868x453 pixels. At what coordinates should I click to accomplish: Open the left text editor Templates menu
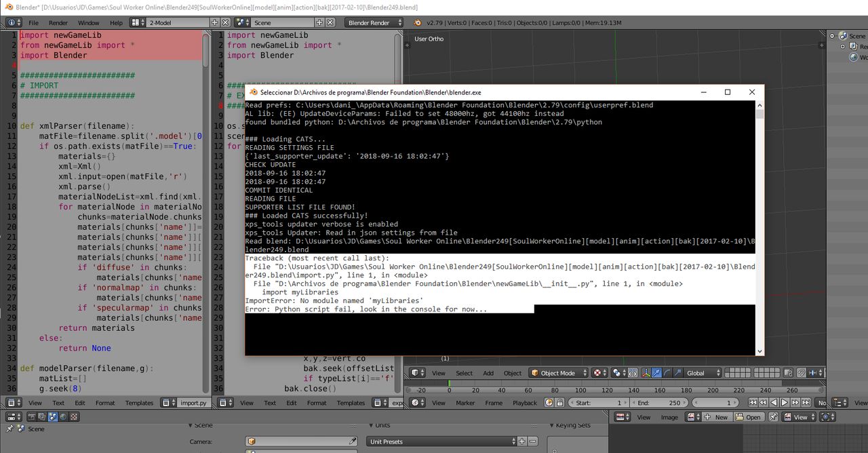(140, 402)
